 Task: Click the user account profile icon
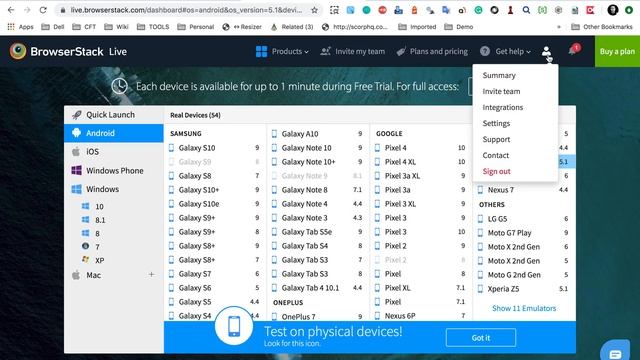tap(546, 52)
